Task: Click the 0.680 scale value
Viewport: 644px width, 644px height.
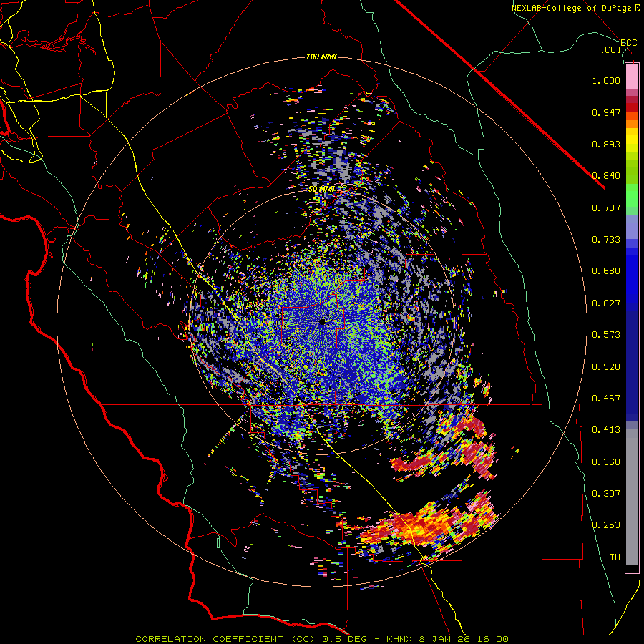Action: coord(606,271)
